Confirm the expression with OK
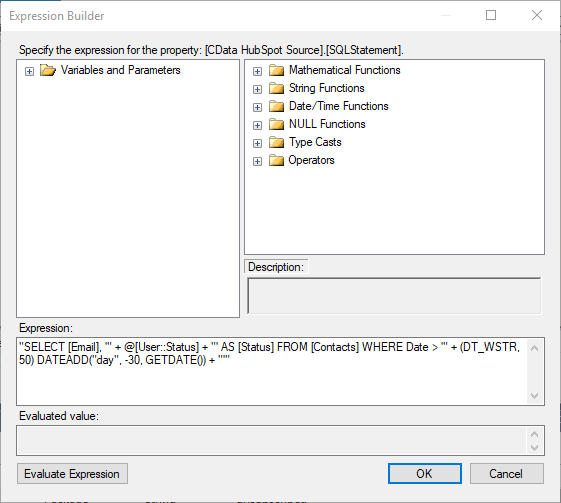The image size is (561, 503). coord(425,474)
